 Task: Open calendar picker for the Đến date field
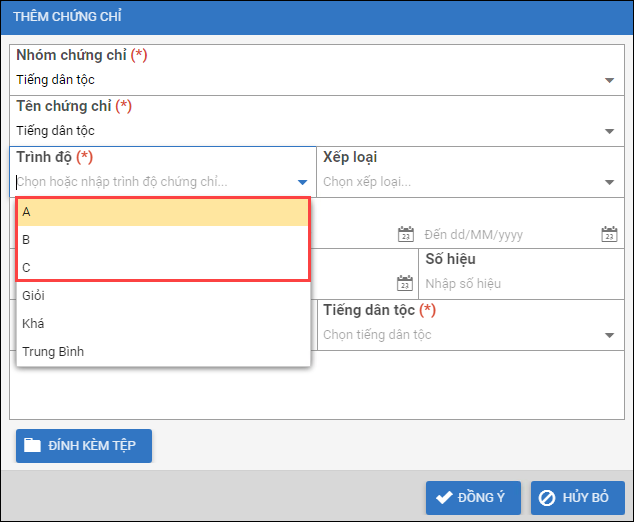pos(609,235)
